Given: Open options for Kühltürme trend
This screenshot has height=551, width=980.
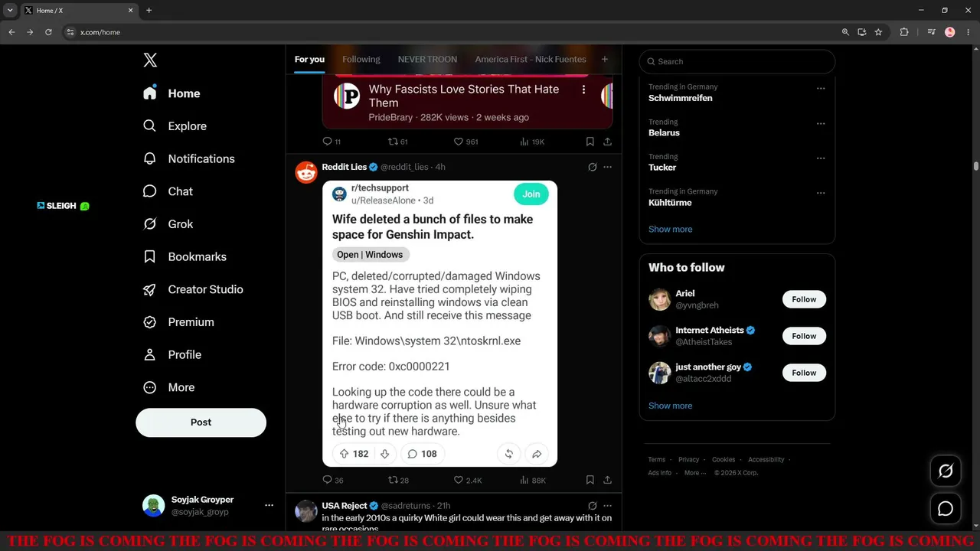Looking at the screenshot, I should 821,193.
